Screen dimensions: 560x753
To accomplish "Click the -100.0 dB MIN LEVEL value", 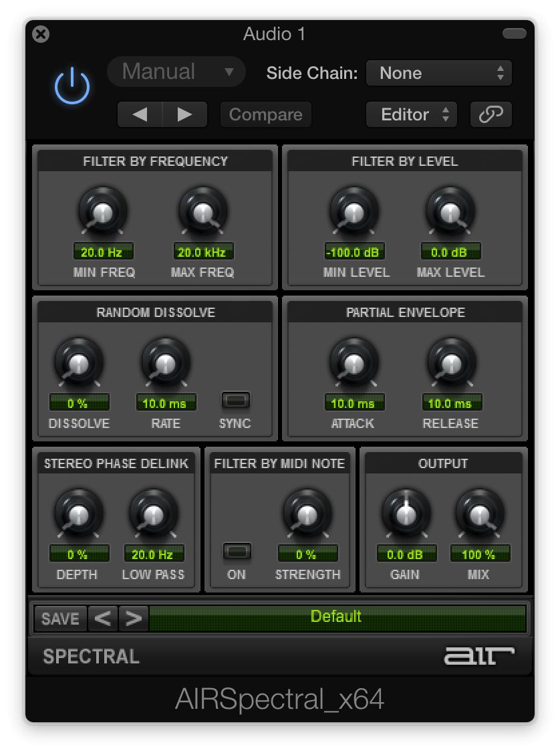I will pyautogui.click(x=355, y=251).
